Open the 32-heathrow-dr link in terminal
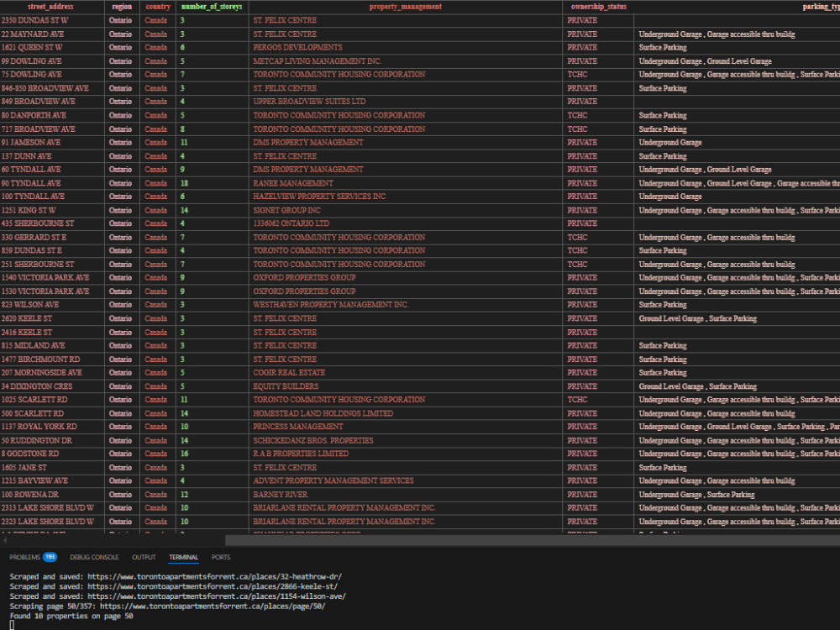Image resolution: width=840 pixels, height=630 pixels. pos(215,577)
